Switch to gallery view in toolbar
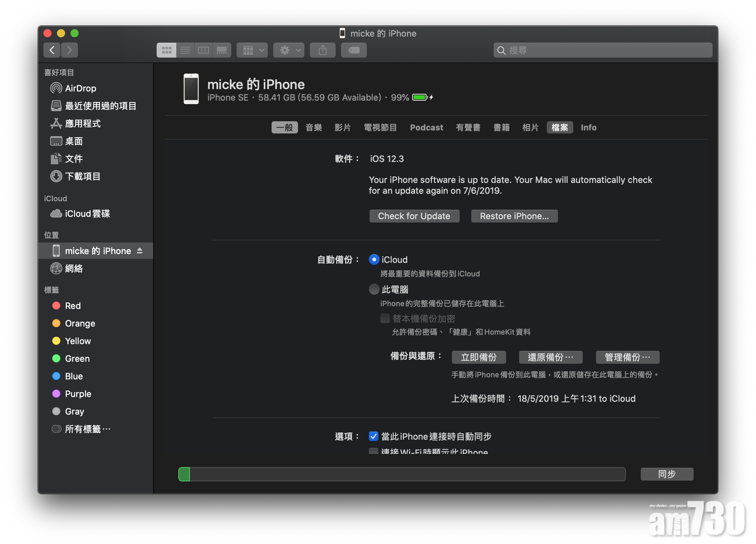756x544 pixels. pos(222,50)
